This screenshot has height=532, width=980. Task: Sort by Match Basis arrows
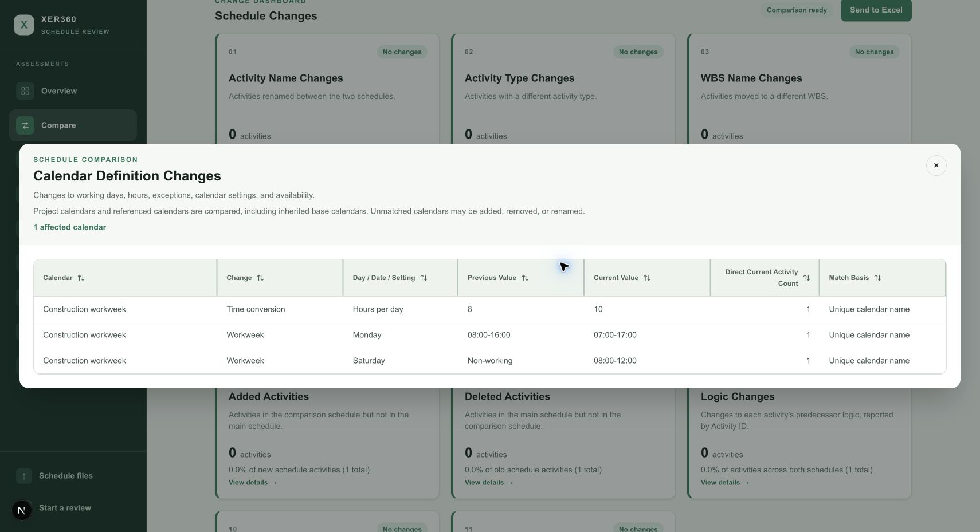pos(877,278)
